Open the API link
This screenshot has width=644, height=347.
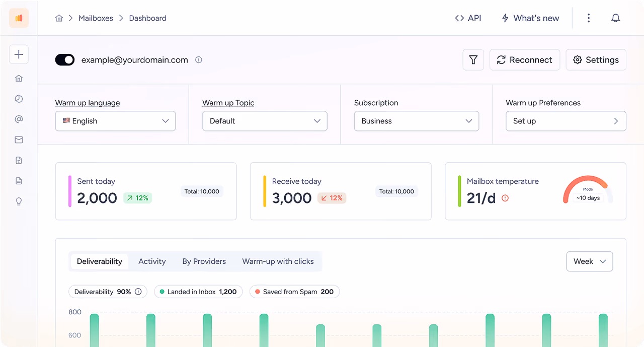click(468, 18)
